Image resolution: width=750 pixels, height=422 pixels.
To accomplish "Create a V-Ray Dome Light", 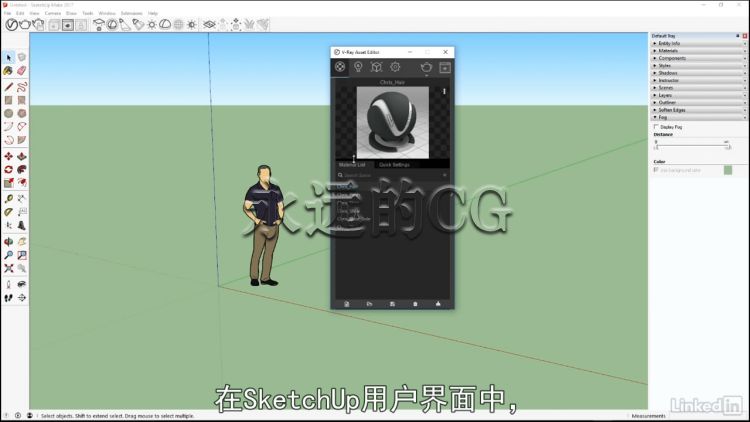I will 165,24.
